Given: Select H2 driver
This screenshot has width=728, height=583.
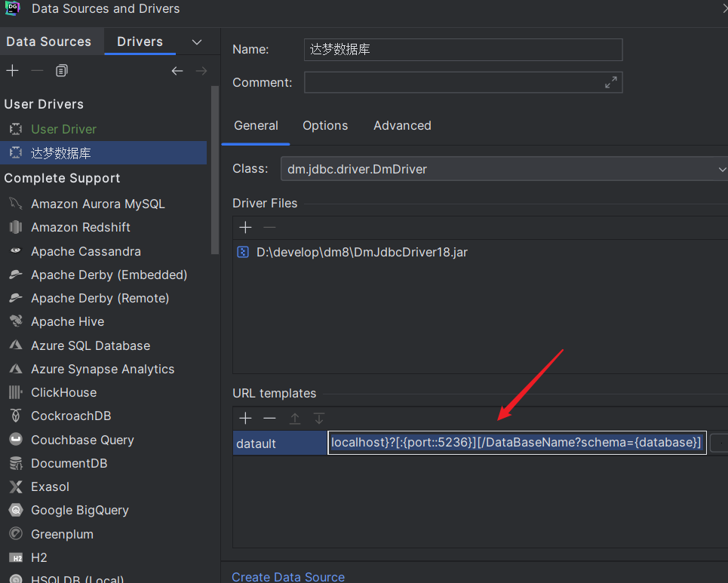Looking at the screenshot, I should pyautogui.click(x=103, y=557).
